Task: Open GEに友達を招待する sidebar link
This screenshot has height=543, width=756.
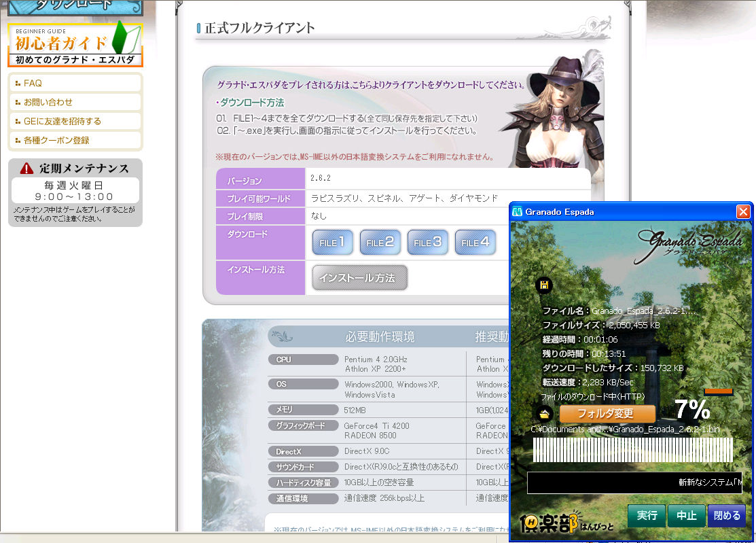Action: 75,121
